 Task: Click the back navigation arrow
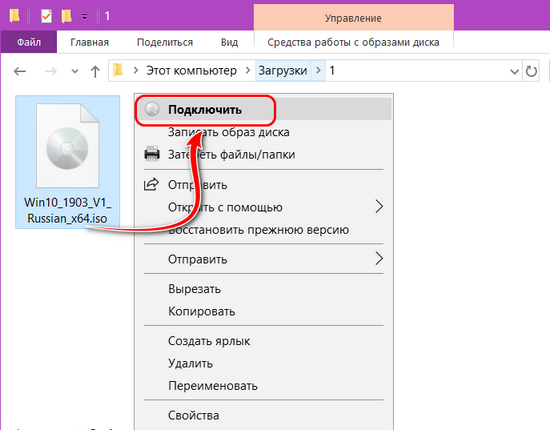pyautogui.click(x=20, y=72)
